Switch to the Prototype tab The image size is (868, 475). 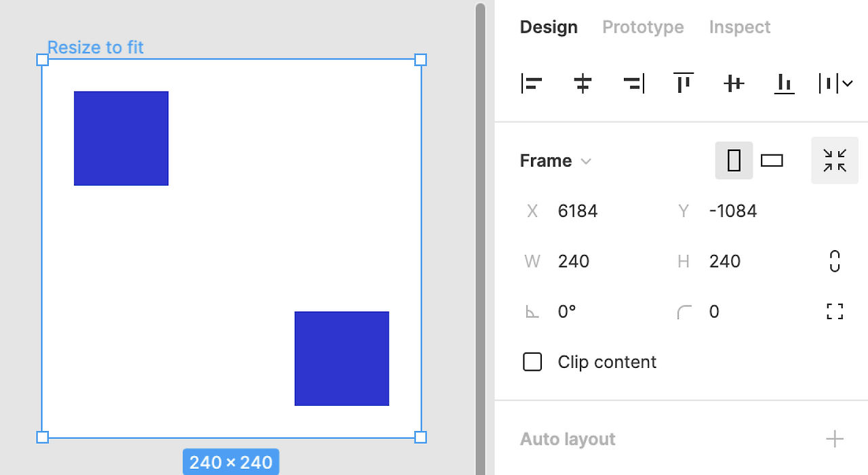tap(643, 27)
